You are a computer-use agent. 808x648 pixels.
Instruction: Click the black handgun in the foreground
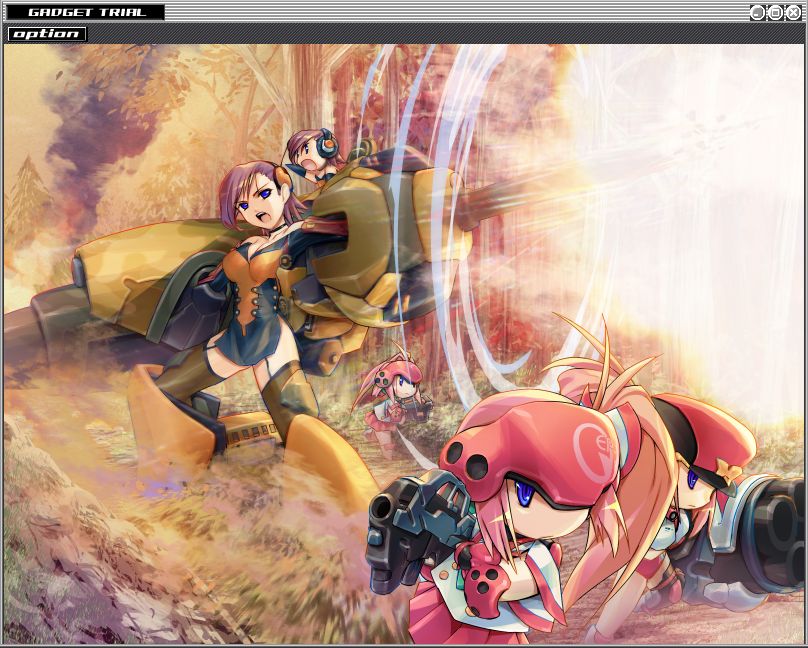click(x=417, y=531)
